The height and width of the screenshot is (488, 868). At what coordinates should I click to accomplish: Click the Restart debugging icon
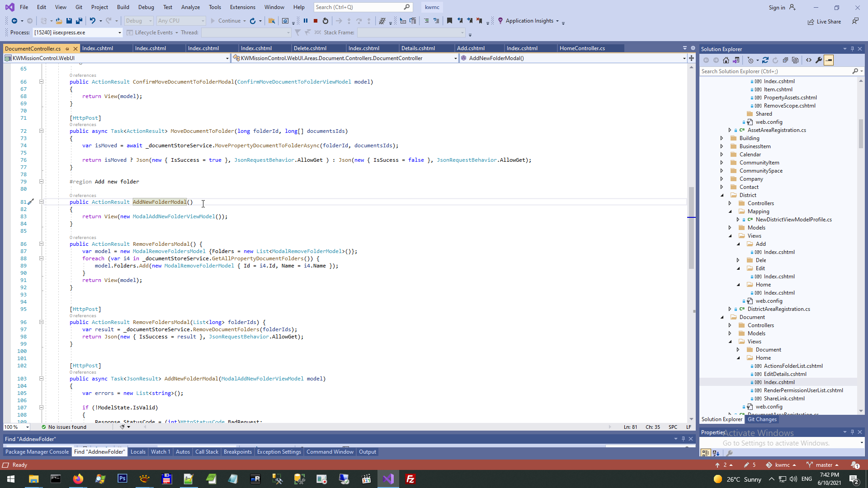coord(325,21)
